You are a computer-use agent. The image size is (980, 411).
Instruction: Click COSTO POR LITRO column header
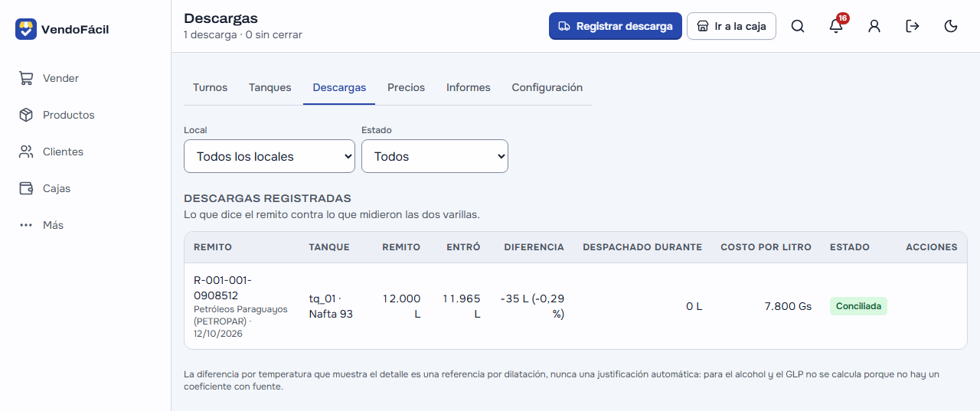point(766,247)
